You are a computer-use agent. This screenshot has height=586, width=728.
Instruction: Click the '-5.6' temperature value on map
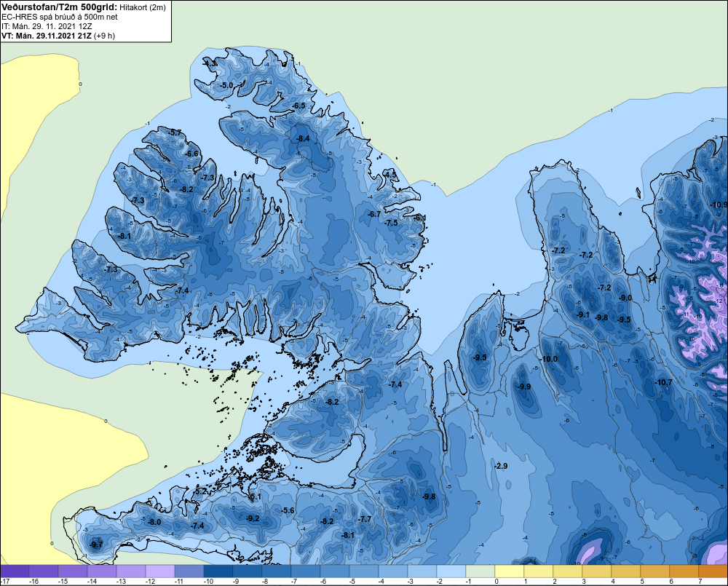[x=288, y=510]
